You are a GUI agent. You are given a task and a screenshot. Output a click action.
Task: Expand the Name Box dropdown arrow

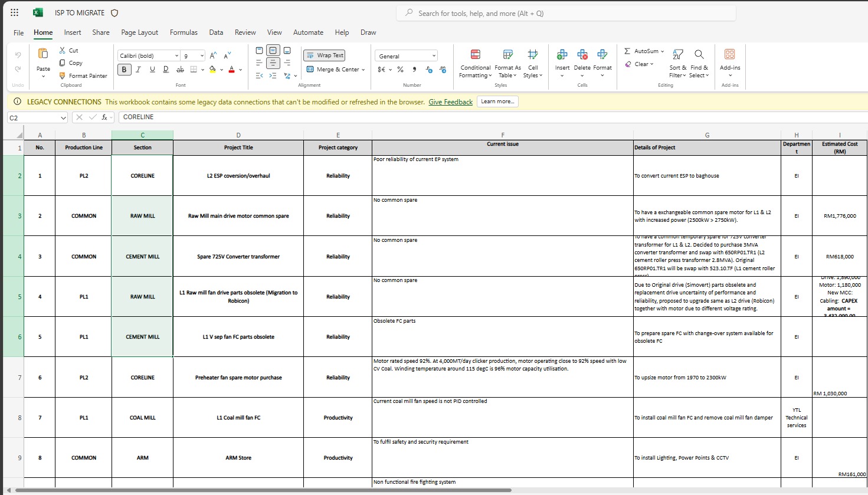(x=64, y=118)
